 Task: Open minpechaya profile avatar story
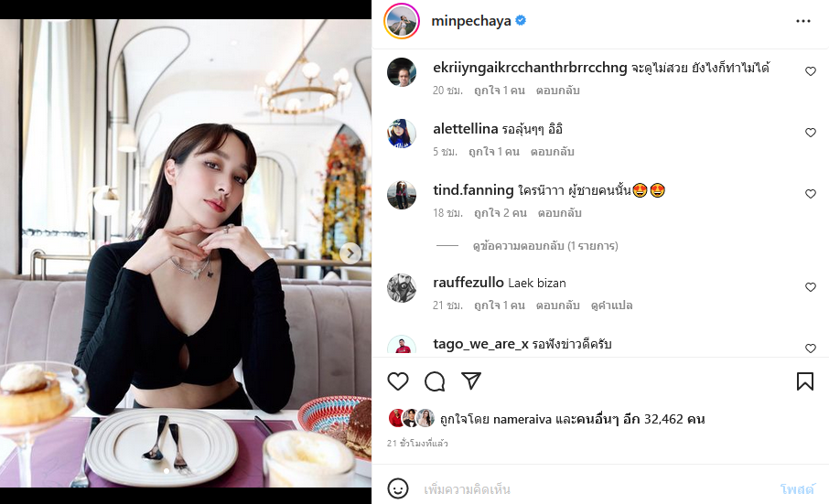[402, 21]
